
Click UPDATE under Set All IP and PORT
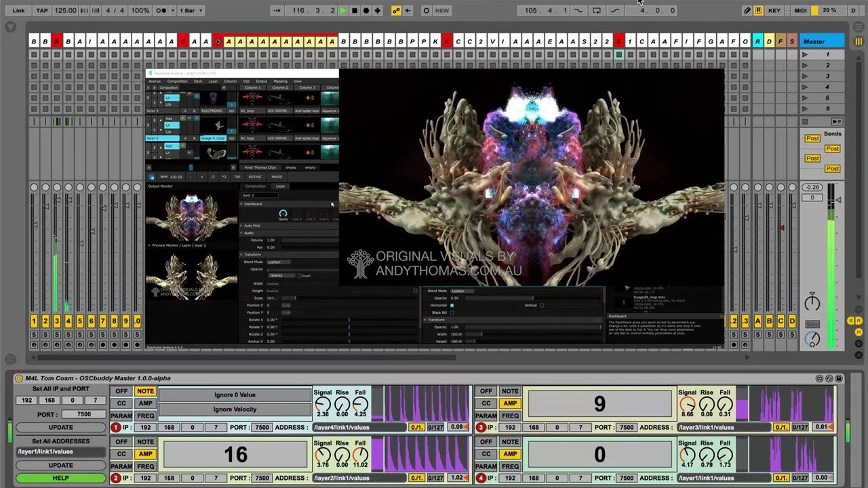click(x=60, y=428)
